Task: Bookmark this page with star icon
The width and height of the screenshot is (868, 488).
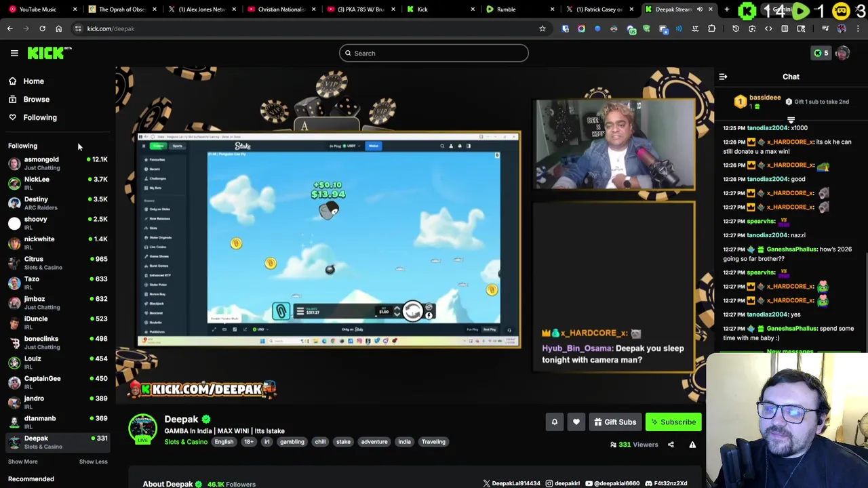Action: pos(542,28)
